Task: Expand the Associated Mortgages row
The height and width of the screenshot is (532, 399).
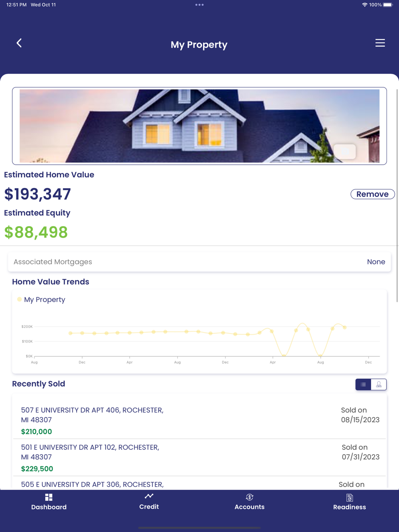Action: (x=199, y=262)
